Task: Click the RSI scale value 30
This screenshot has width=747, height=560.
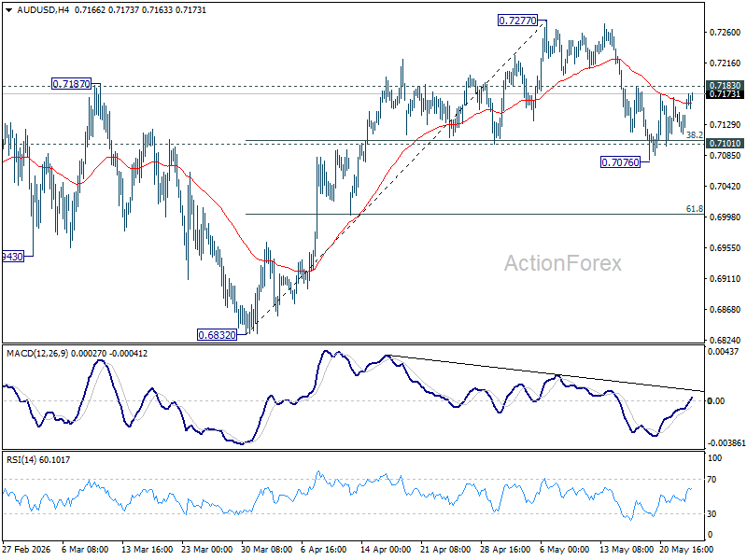Action: tap(712, 514)
